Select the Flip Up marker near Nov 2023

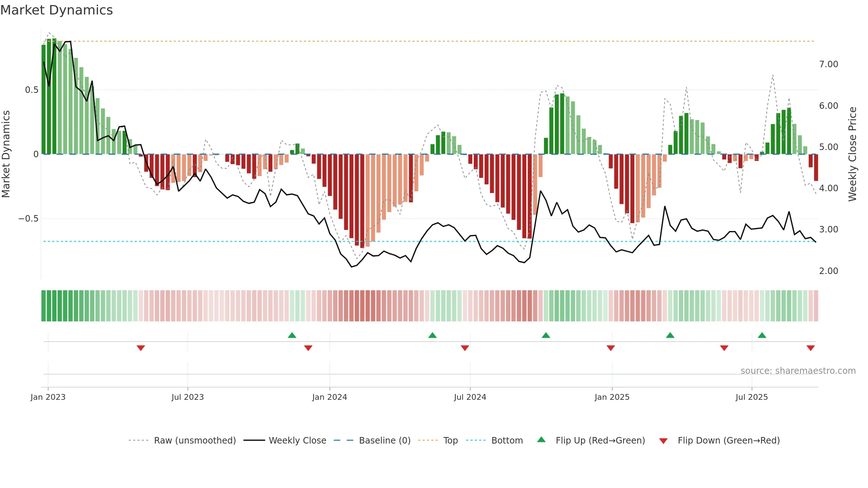point(292,335)
